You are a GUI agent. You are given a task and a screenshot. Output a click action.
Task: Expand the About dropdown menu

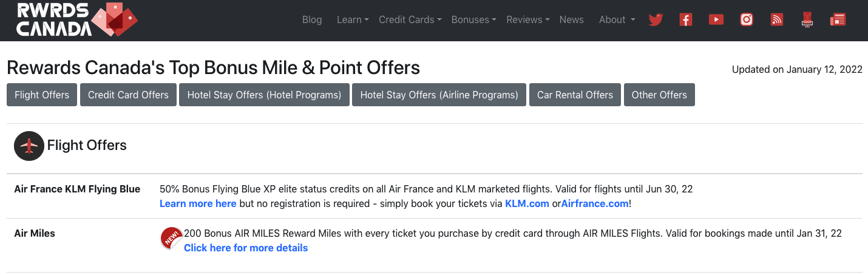coord(617,19)
